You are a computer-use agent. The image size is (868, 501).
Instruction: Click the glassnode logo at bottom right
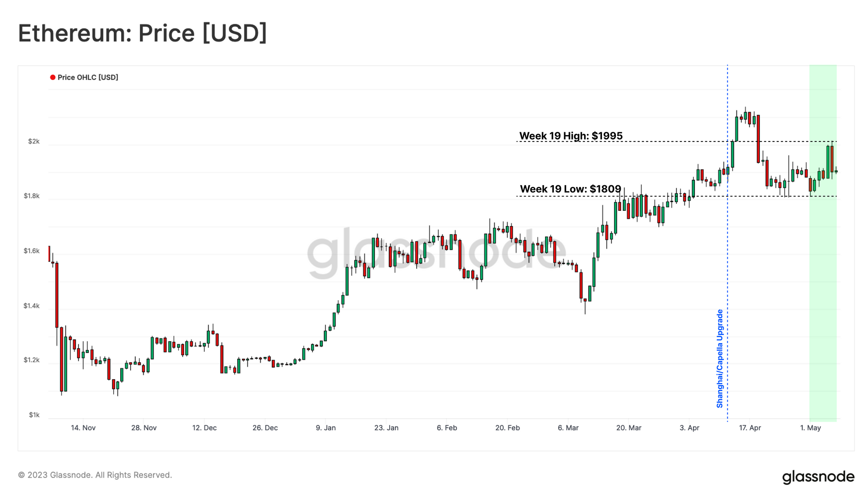[818, 477]
